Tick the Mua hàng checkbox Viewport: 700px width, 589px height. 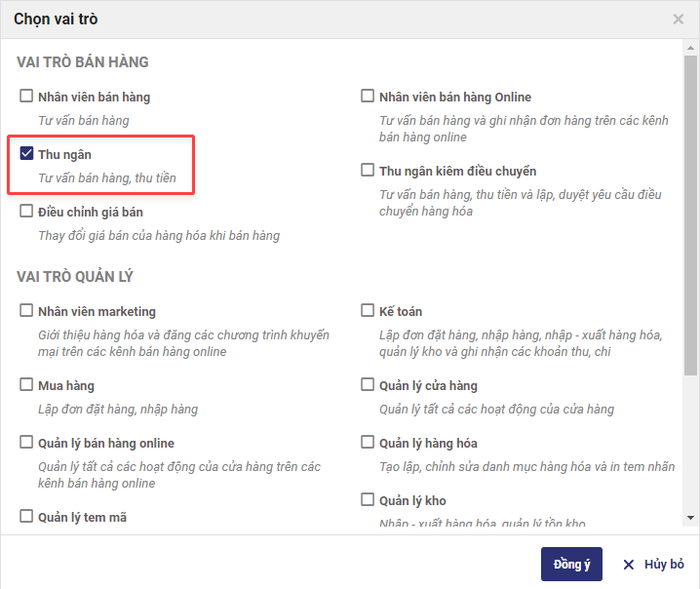[26, 385]
